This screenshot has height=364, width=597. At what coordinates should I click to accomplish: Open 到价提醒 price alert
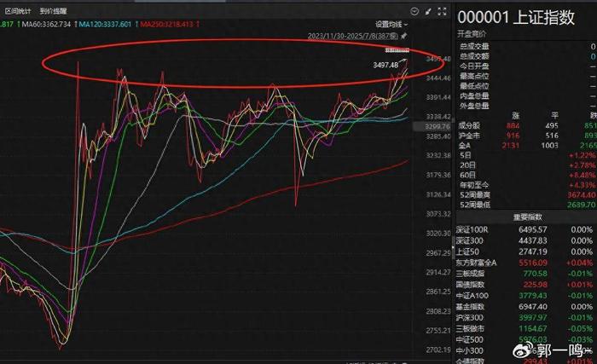[53, 11]
